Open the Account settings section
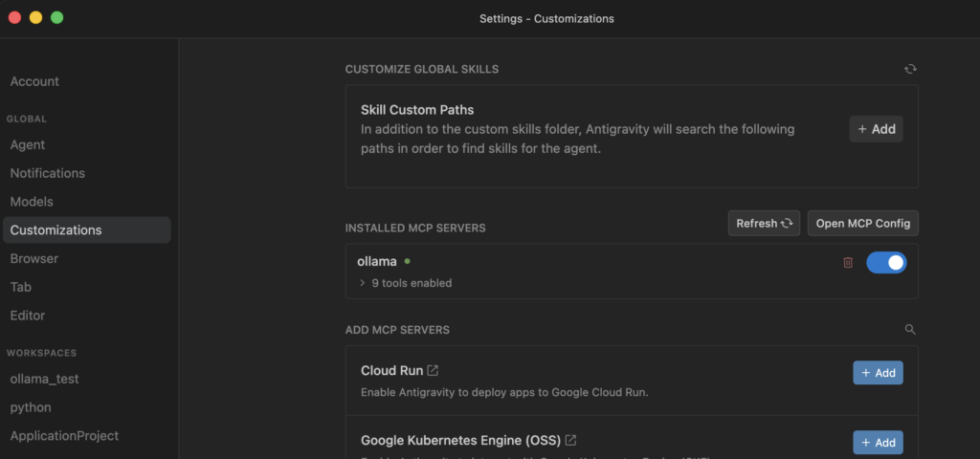The width and height of the screenshot is (980, 459). [x=34, y=81]
